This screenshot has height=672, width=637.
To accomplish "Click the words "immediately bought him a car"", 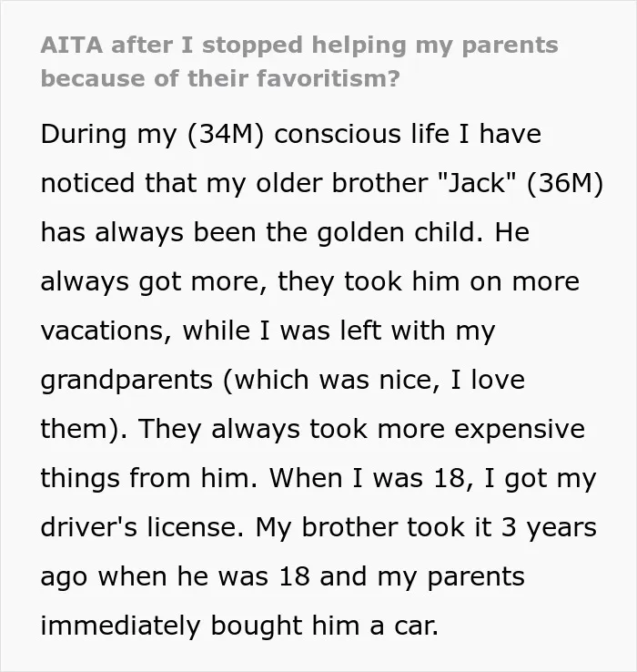I will 238,626.
